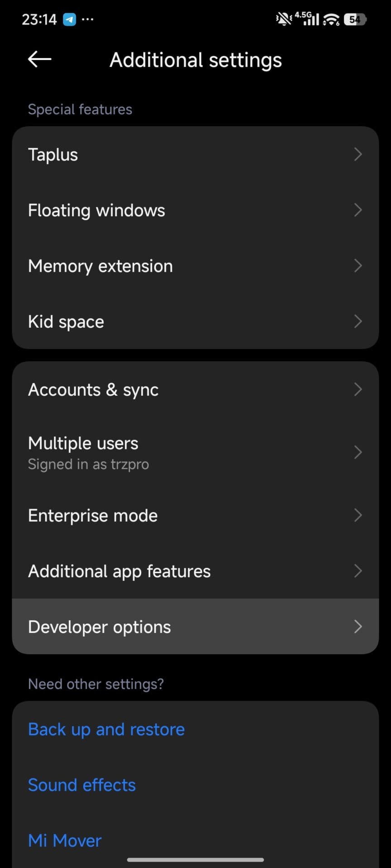The width and height of the screenshot is (391, 868).
Task: Tap the Telegram notification icon
Action: 69,19
